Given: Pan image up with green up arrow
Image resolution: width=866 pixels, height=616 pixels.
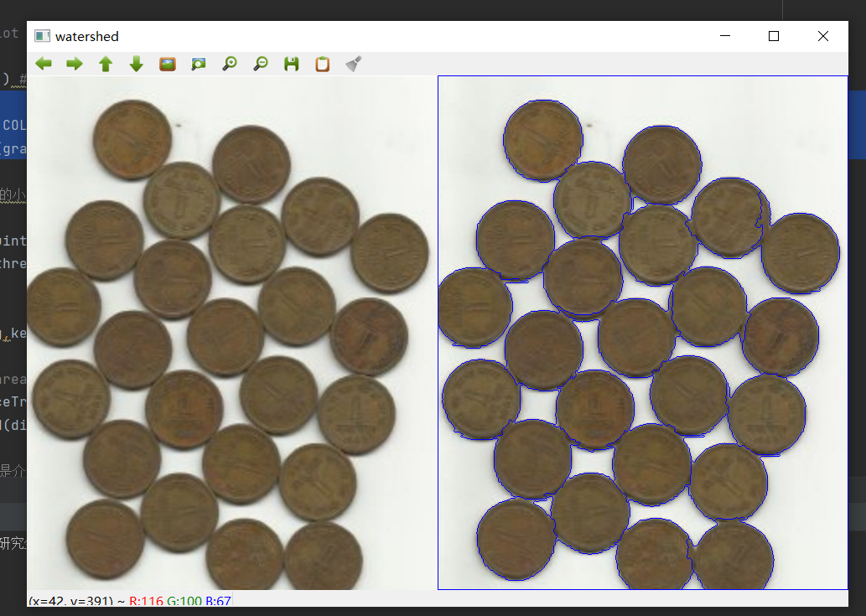Looking at the screenshot, I should pos(106,64).
